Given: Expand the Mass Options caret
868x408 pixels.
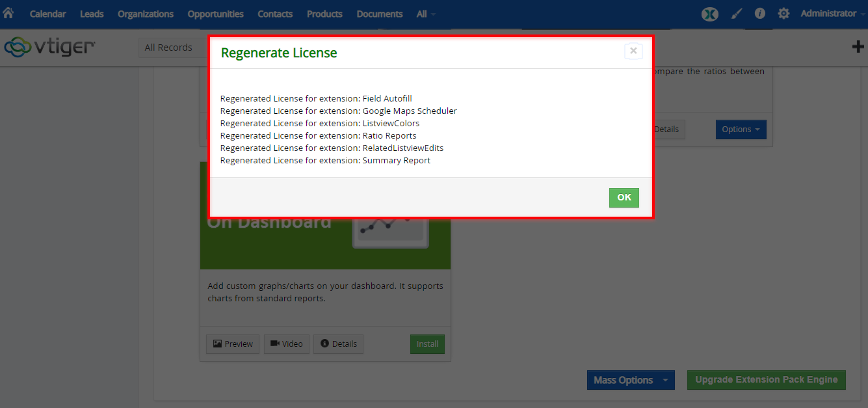Looking at the screenshot, I should point(665,380).
